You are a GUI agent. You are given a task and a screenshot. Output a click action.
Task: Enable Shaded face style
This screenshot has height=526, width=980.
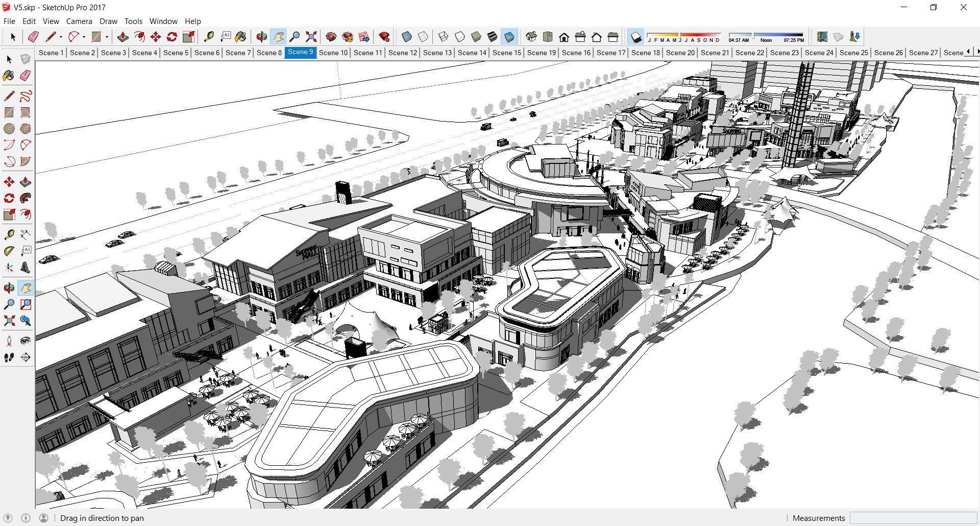point(476,37)
